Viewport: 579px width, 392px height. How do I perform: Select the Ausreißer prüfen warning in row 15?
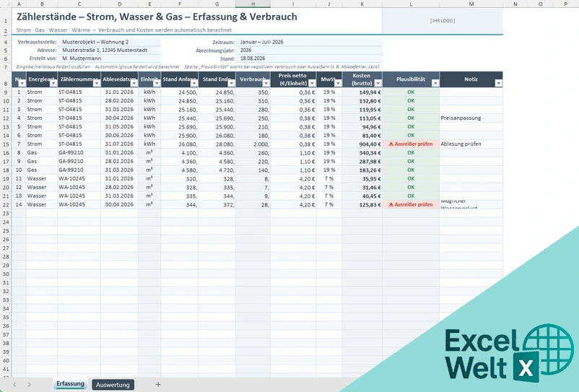[411, 144]
